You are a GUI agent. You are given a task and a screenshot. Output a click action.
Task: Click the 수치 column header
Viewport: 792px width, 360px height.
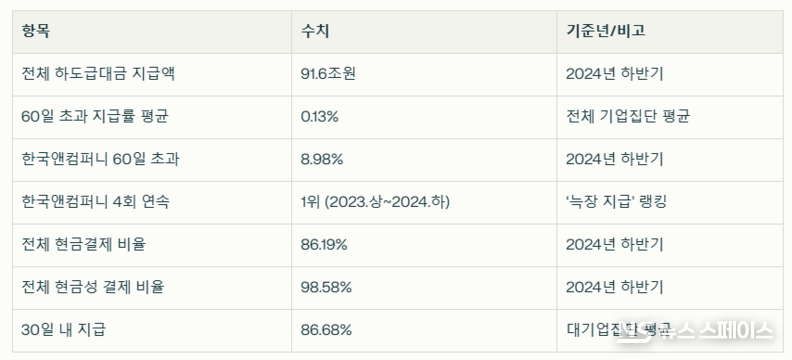tap(315, 31)
